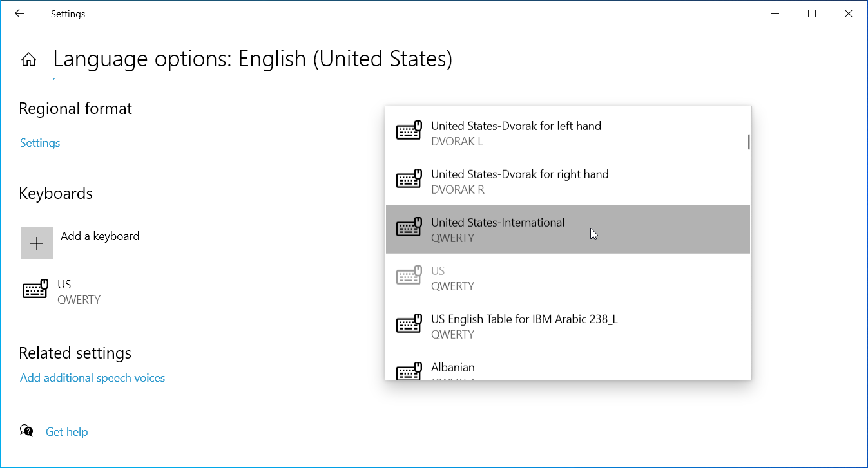Image resolution: width=868 pixels, height=468 pixels.
Task: Click the installed US keyboard icon
Action: tap(35, 290)
